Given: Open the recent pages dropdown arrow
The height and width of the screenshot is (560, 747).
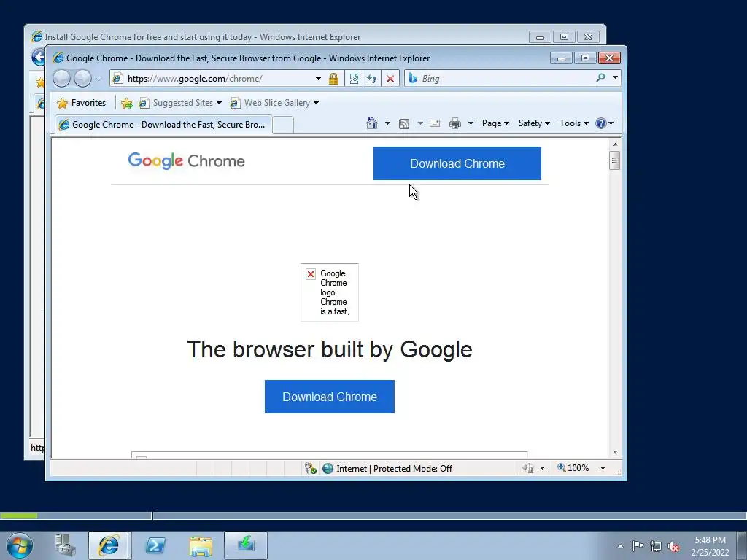Looking at the screenshot, I should pos(98,79).
